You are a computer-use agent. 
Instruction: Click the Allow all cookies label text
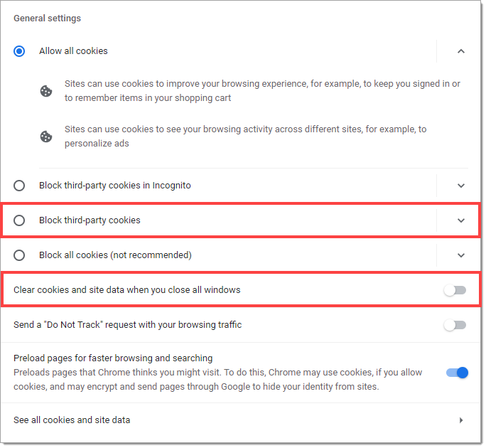click(73, 51)
